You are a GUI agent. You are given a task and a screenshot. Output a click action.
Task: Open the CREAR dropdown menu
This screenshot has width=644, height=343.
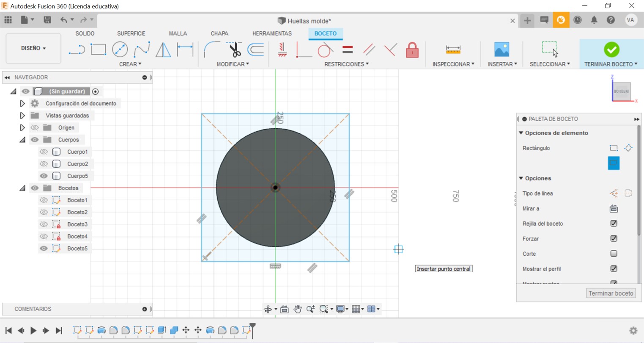tap(130, 64)
